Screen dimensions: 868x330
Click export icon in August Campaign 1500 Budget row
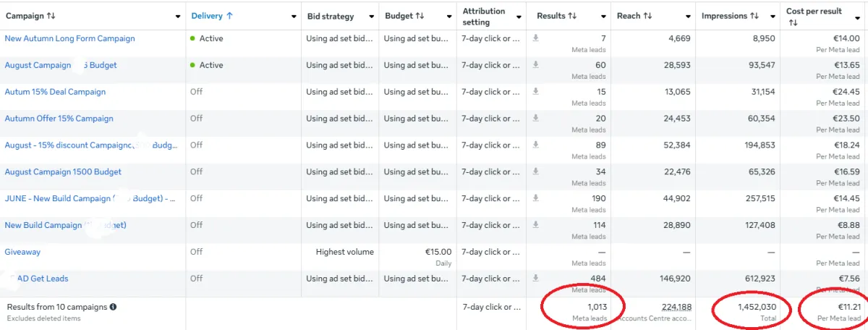pos(536,172)
